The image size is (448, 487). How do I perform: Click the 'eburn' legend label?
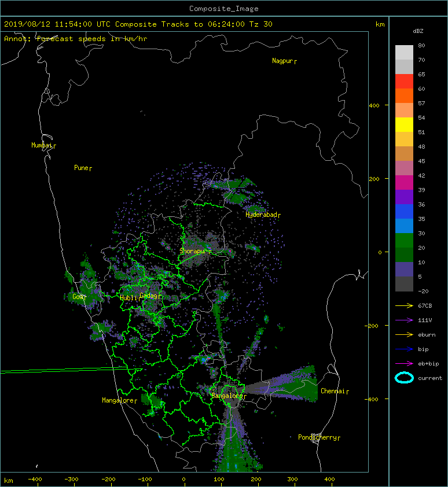pos(427,334)
